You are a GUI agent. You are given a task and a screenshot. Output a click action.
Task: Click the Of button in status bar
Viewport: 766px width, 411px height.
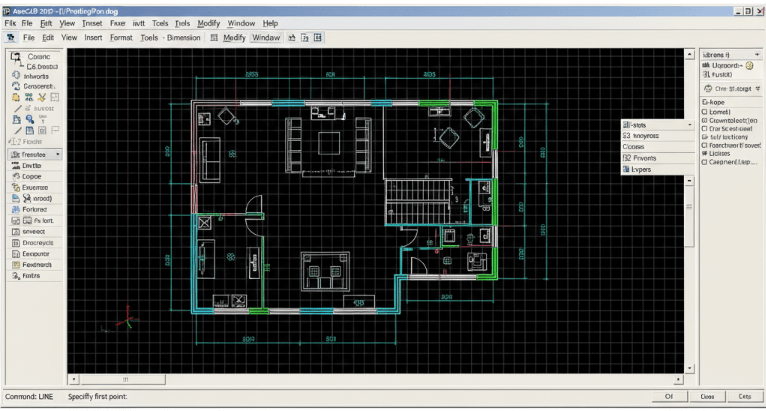coord(669,396)
